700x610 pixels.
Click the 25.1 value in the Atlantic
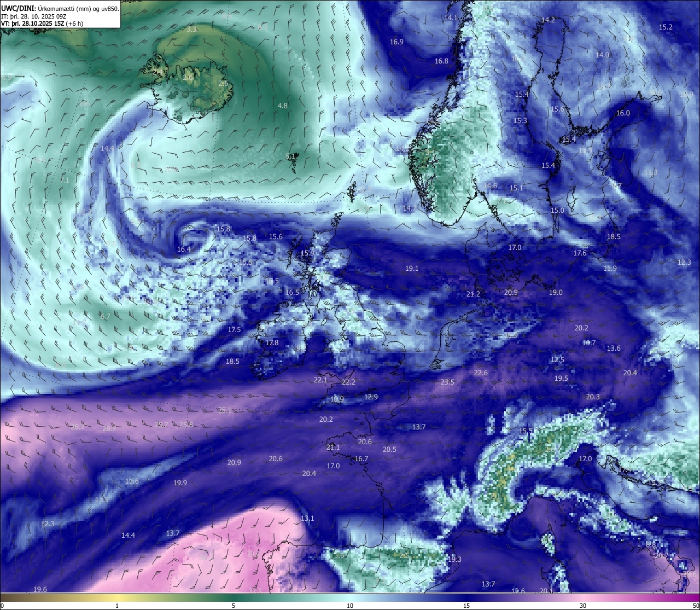coord(225,410)
